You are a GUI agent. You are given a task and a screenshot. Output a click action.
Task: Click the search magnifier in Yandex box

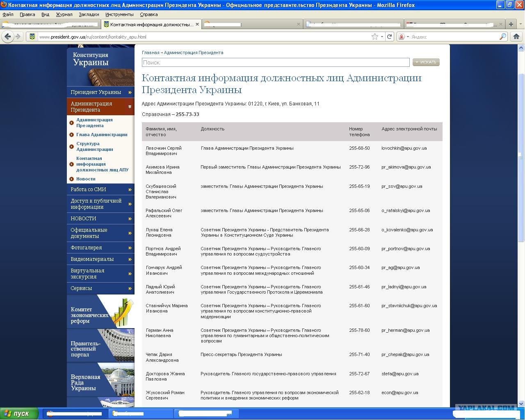503,37
